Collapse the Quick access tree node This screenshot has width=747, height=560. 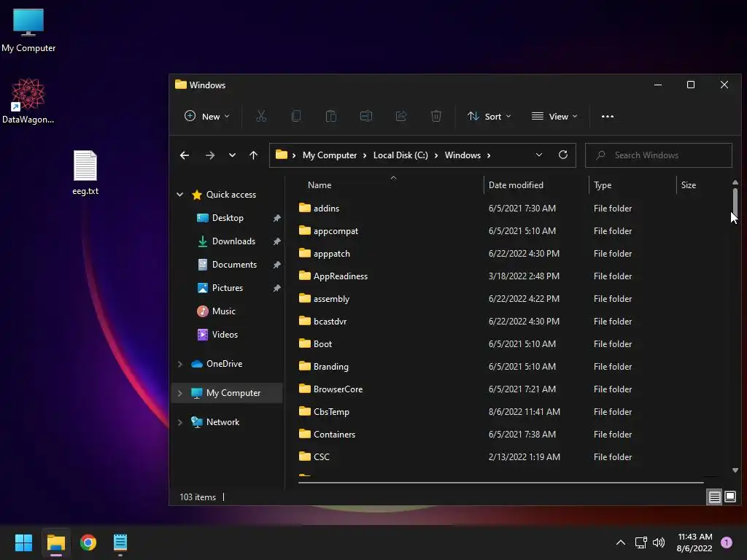pos(180,194)
